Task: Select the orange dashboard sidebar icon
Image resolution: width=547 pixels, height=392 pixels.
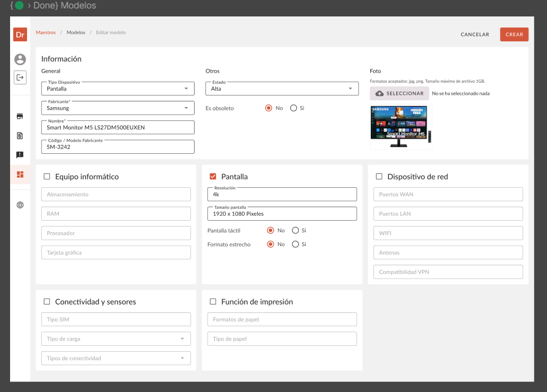Action: click(x=20, y=175)
